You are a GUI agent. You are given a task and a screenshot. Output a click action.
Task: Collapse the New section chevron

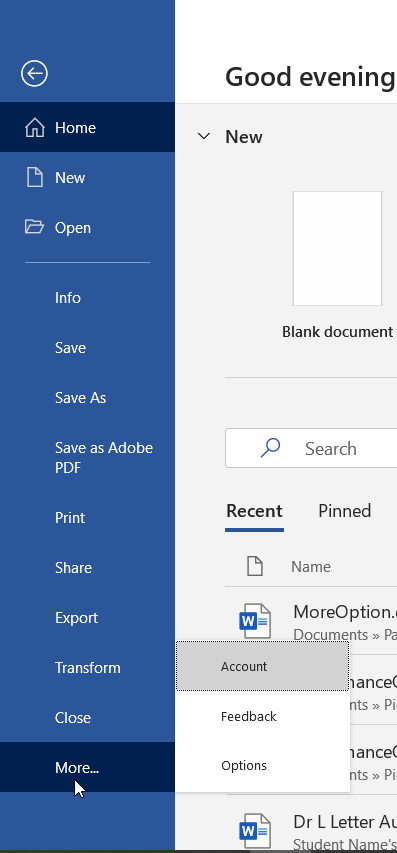click(204, 136)
